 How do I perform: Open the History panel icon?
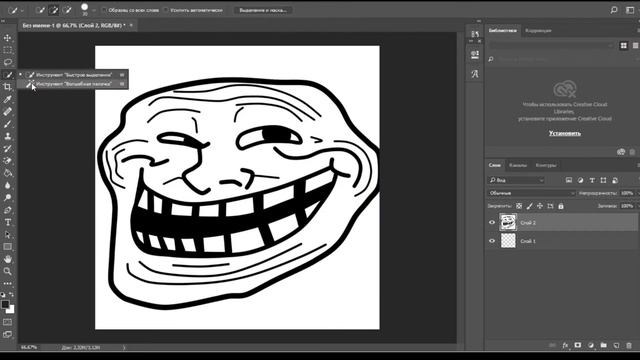pos(475,34)
